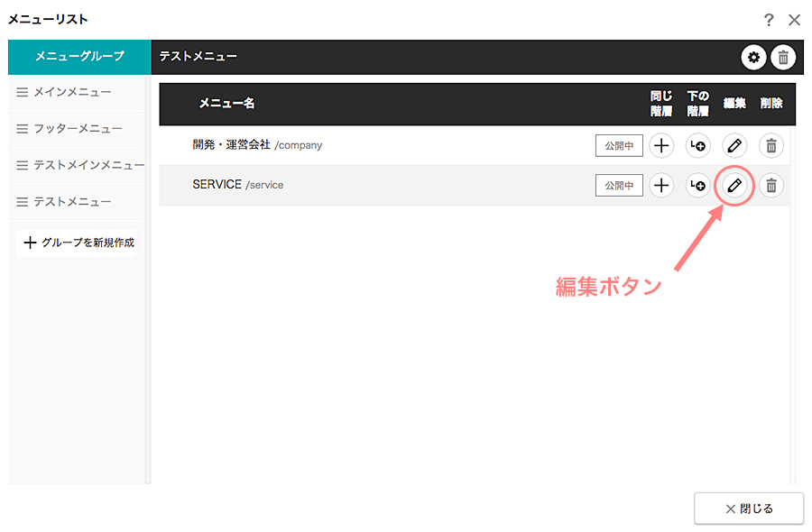Edit the SERVICE menu item
This screenshot has height=532, width=812.
pyautogui.click(x=734, y=185)
